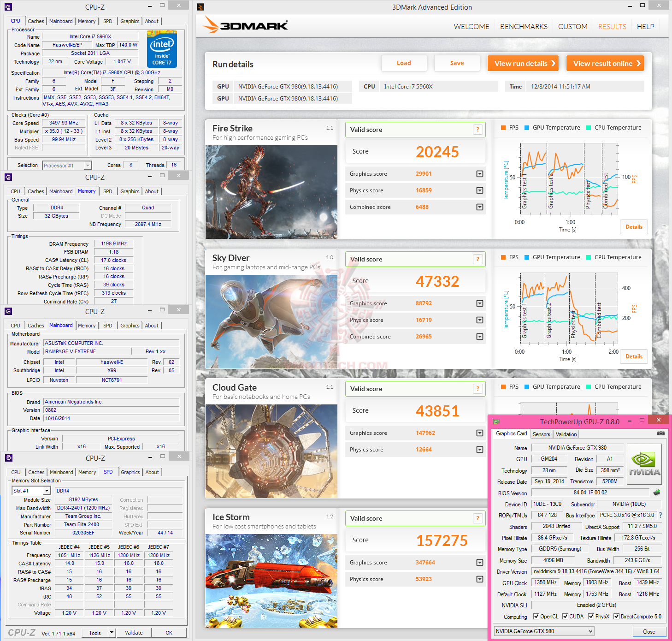This screenshot has height=641, width=672.
Task: Click the Load button in Run details
Action: pyautogui.click(x=404, y=63)
